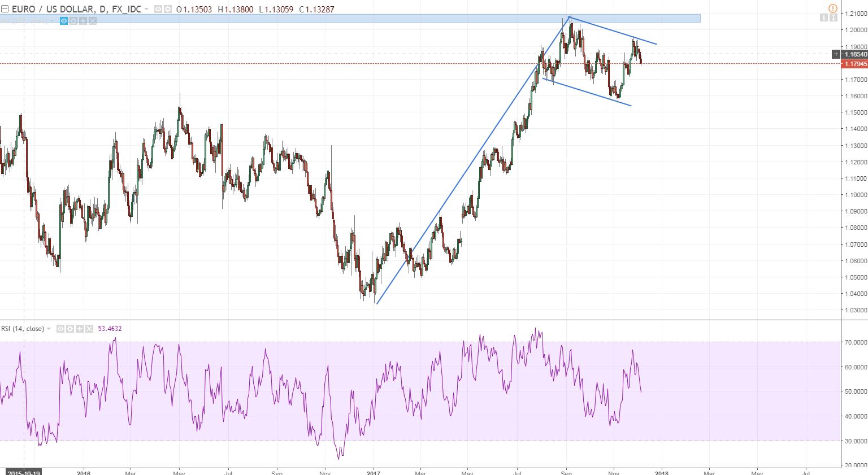Remove second indicator with its X icon

click(93, 21)
